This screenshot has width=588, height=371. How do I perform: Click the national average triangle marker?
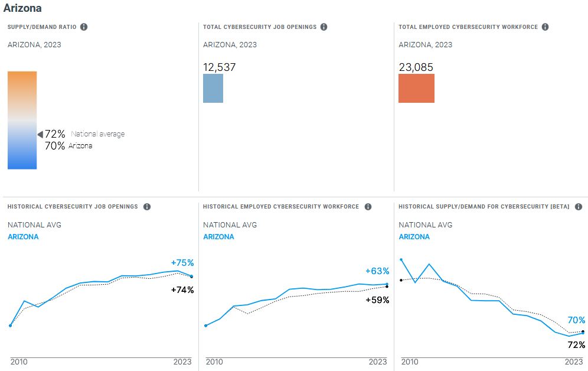(40, 135)
